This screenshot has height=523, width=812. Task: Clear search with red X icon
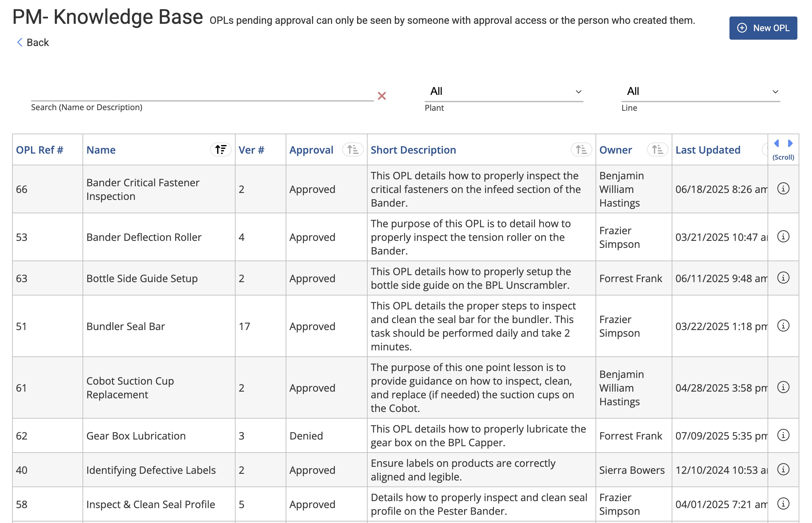click(x=382, y=96)
